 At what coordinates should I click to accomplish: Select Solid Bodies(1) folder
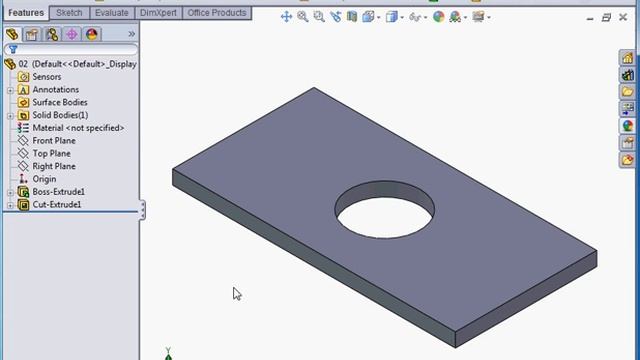tap(60, 115)
